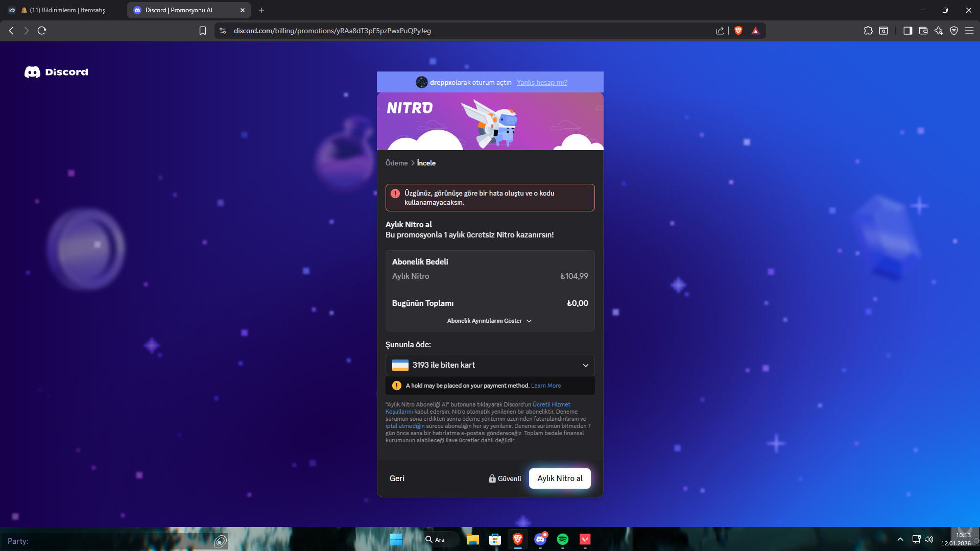Open File Explorer from the taskbar
Screen dimensions: 980x551
tap(473, 539)
